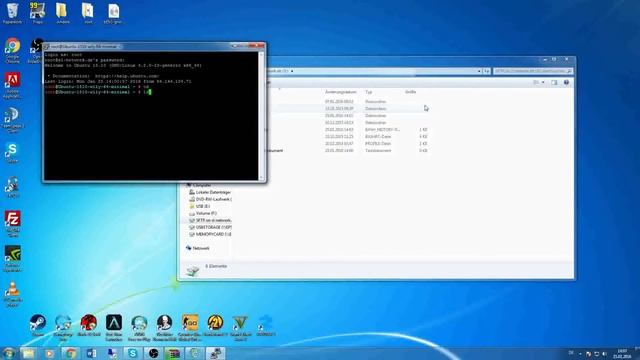The height and width of the screenshot is (360, 640).
Task: Click the Windows Start button
Action: pos(9,353)
